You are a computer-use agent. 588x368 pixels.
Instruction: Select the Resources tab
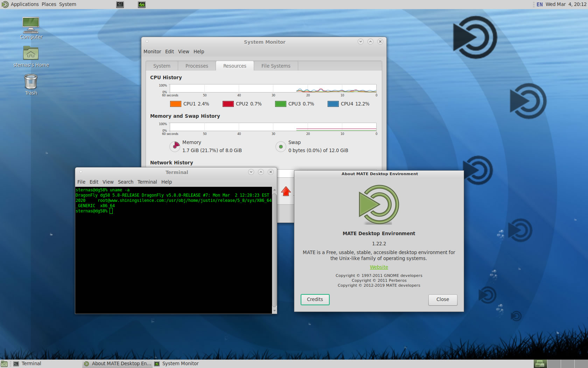[x=235, y=66]
